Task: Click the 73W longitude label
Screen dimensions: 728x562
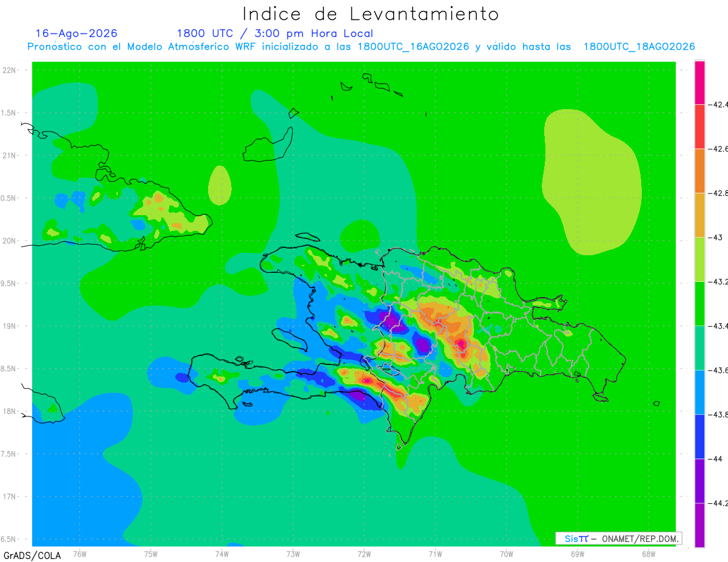Action: pos(293,554)
